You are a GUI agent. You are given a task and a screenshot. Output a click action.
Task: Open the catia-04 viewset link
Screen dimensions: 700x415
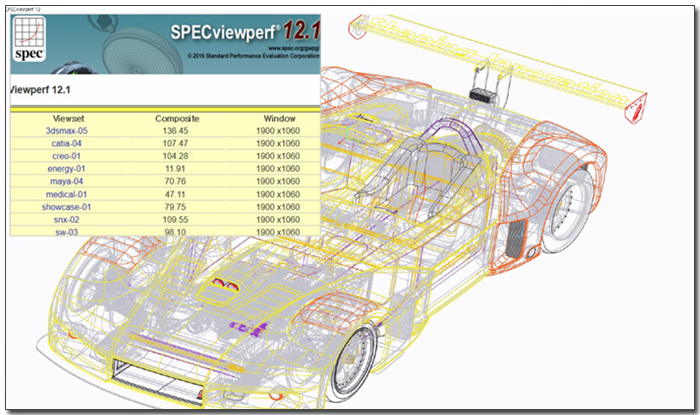67,143
